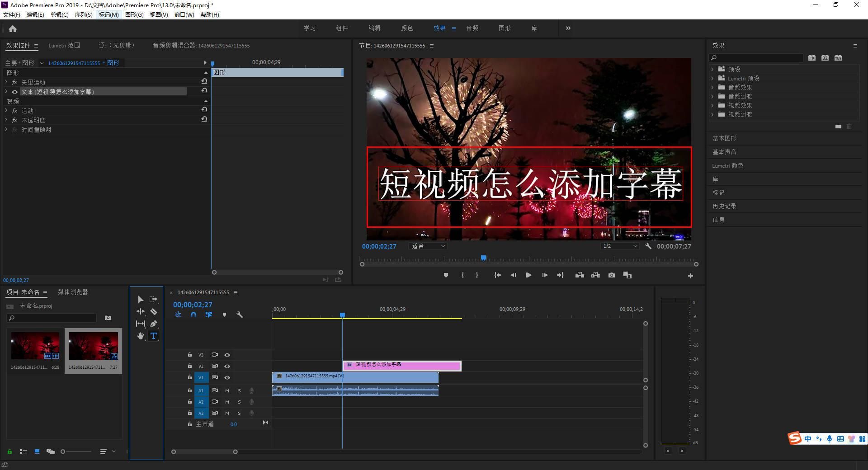
Task: Click Go to Out point icon
Action: coord(560,275)
